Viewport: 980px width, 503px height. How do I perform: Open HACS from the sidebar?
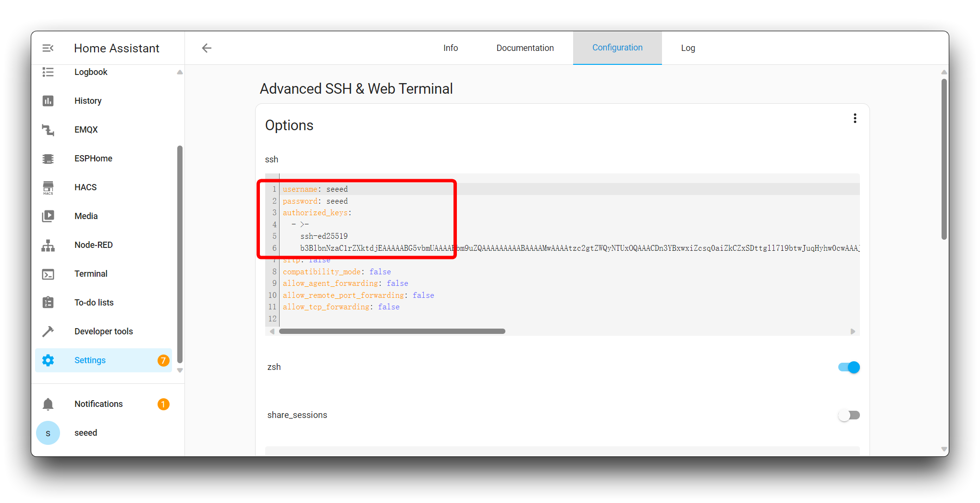point(103,187)
